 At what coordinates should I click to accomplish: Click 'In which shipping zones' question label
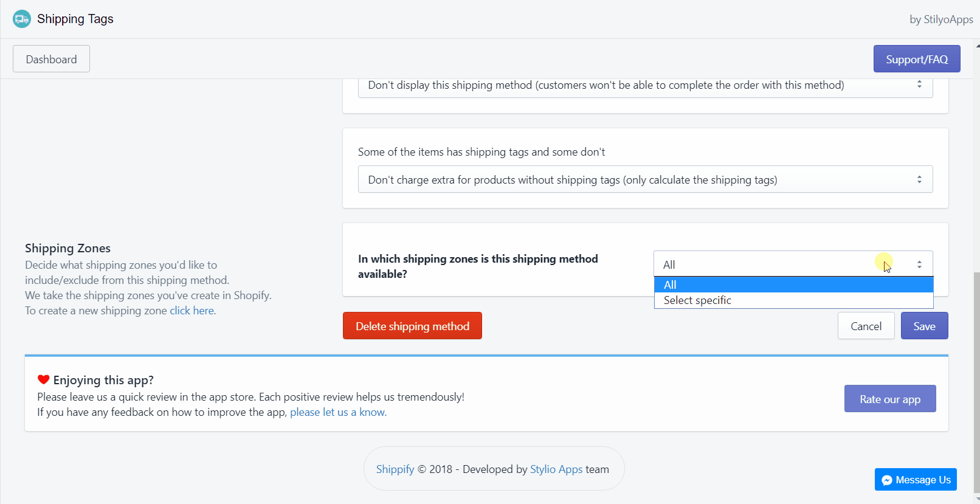point(478,266)
